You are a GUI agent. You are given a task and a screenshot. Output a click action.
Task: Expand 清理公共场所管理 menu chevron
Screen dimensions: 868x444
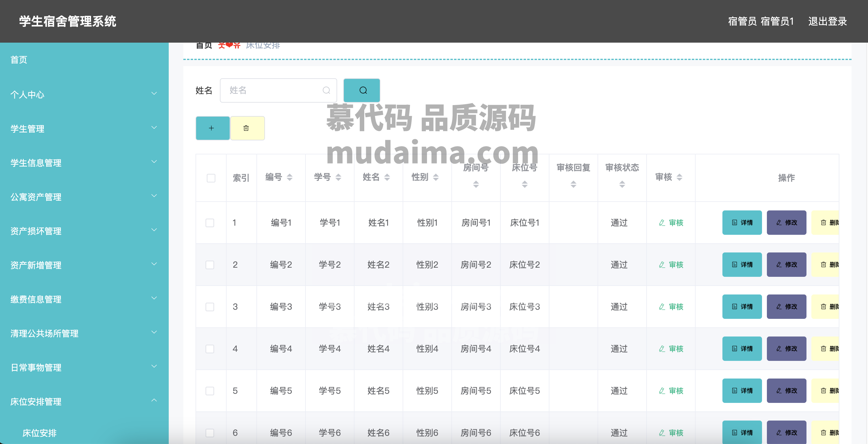[x=154, y=332]
